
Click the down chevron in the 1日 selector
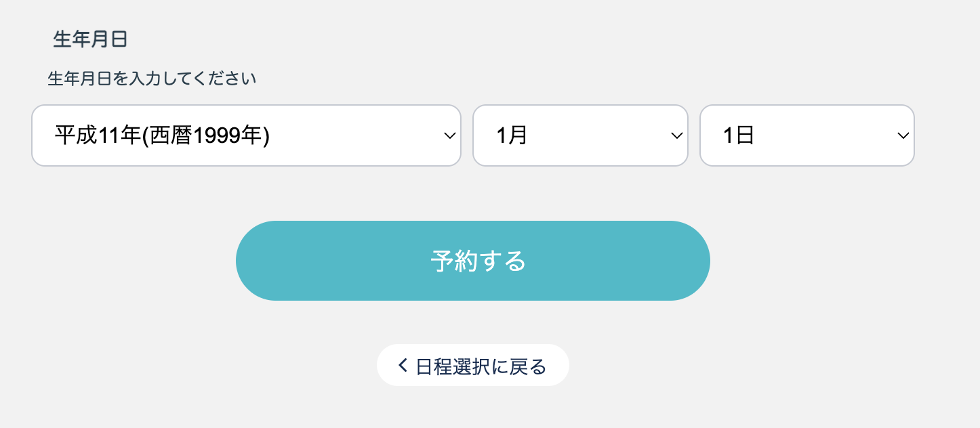903,135
